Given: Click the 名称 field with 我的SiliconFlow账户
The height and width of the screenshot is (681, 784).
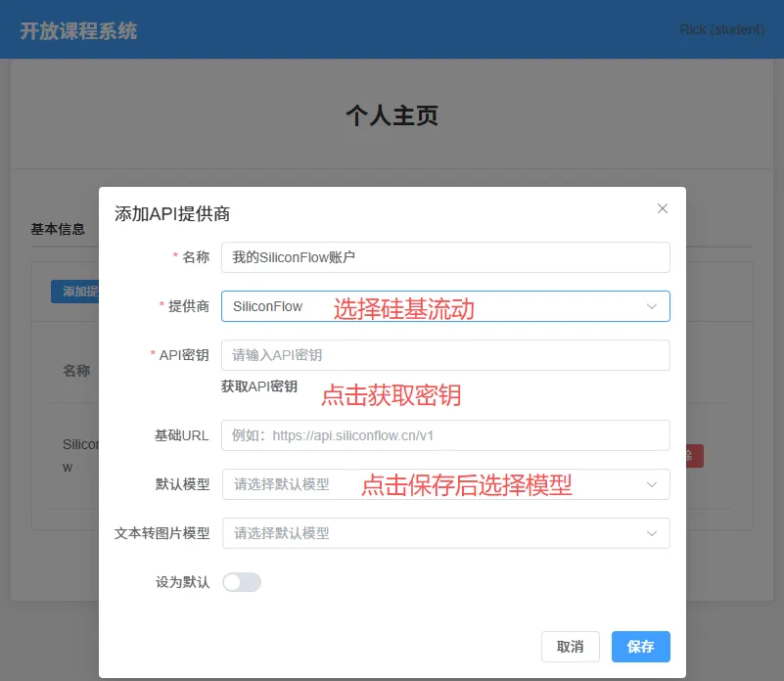Looking at the screenshot, I should pos(445,257).
